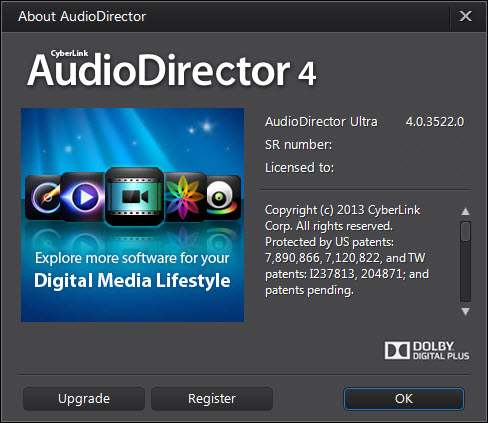This screenshot has height=423, width=488.
Task: Click the Digital Media Lifestyle banner text
Action: [x=132, y=280]
